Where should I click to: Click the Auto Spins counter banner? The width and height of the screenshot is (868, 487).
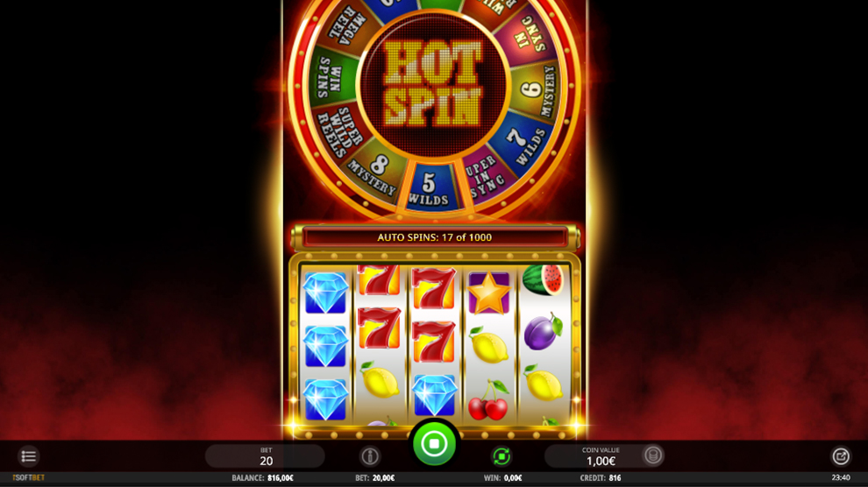(435, 237)
